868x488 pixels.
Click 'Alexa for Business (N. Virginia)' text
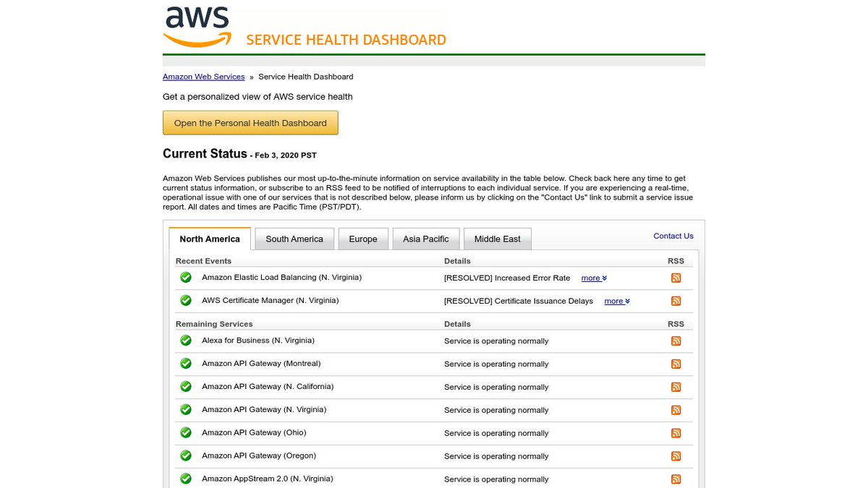click(x=258, y=341)
